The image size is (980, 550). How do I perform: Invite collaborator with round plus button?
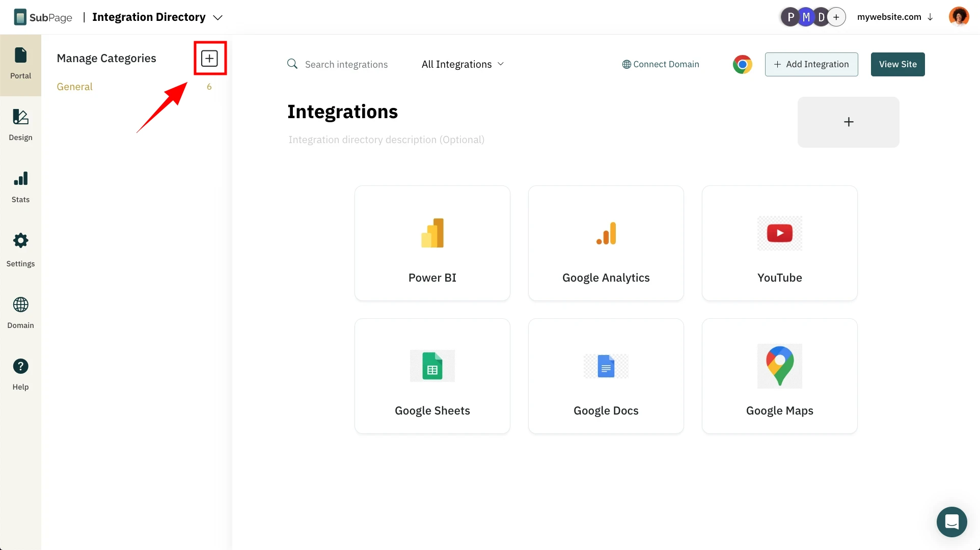pos(836,17)
